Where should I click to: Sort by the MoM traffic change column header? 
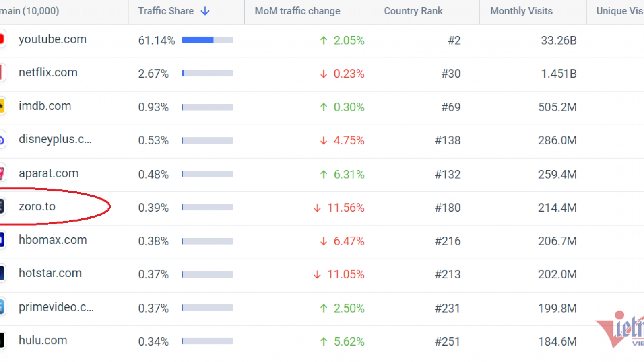pyautogui.click(x=297, y=11)
